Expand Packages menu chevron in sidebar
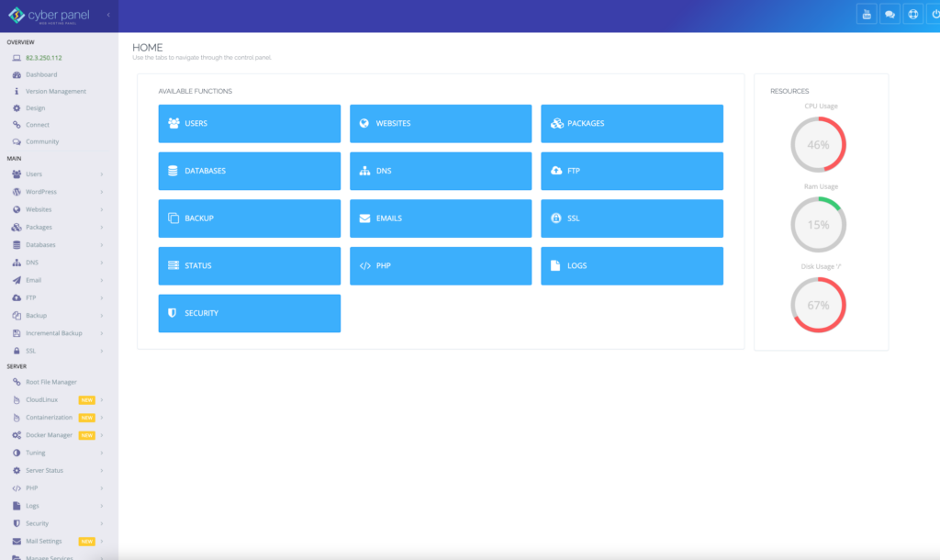 point(102,228)
